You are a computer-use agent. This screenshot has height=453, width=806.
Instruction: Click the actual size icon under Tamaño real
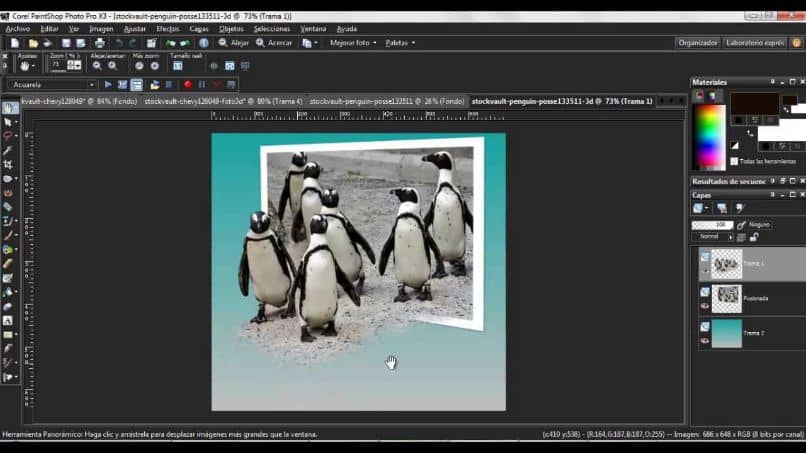coord(178,66)
